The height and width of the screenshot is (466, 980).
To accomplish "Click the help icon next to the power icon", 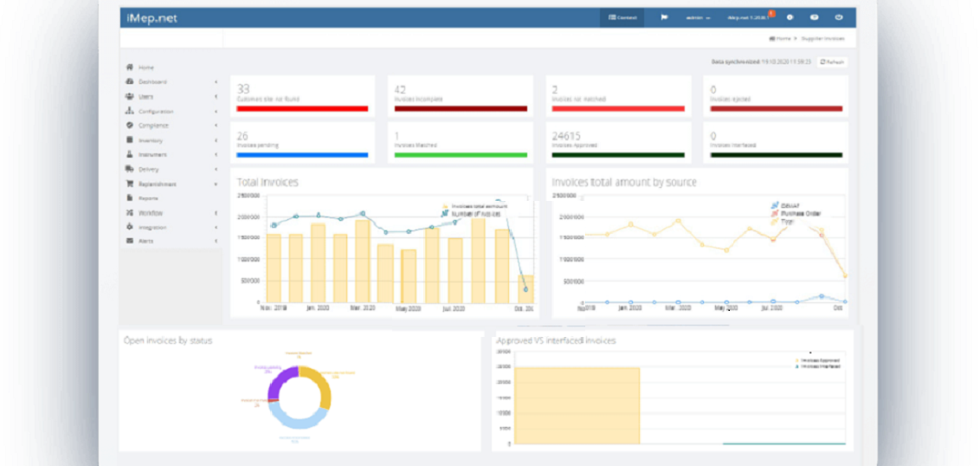I will [x=815, y=17].
